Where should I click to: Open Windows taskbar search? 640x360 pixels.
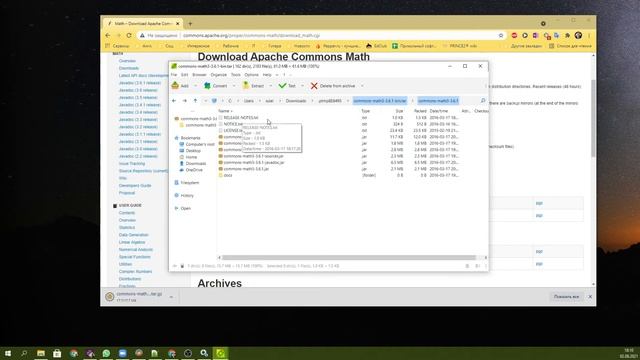[x=24, y=353]
